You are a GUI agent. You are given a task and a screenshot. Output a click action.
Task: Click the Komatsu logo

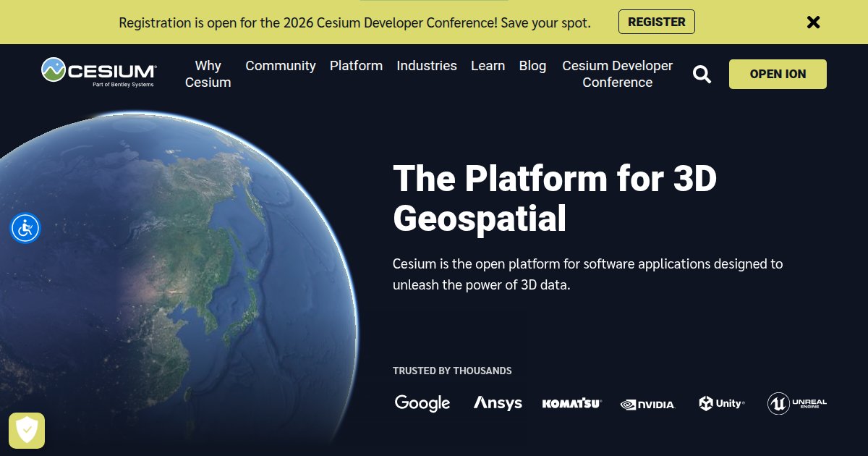[x=571, y=404]
